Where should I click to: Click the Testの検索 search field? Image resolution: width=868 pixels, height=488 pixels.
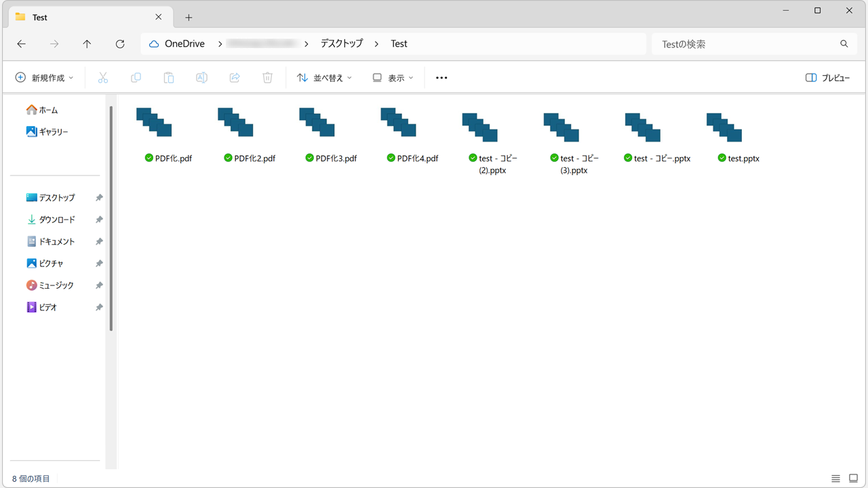pos(746,44)
